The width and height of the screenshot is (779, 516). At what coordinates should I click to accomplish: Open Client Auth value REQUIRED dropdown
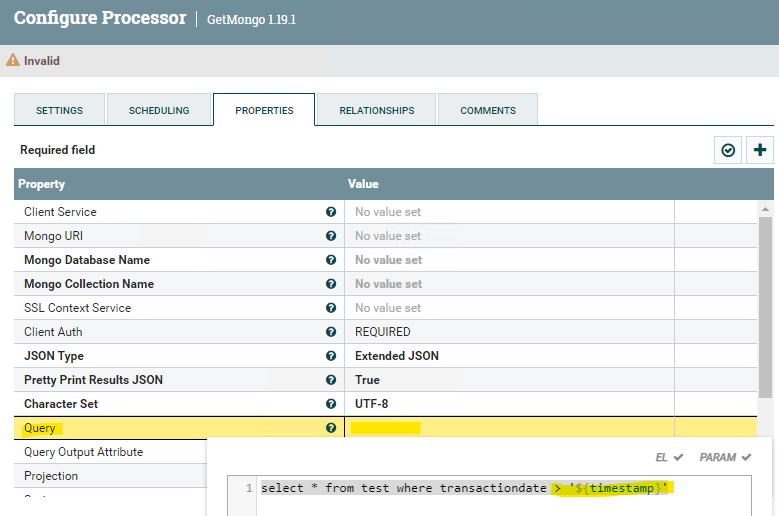pyautogui.click(x=508, y=332)
